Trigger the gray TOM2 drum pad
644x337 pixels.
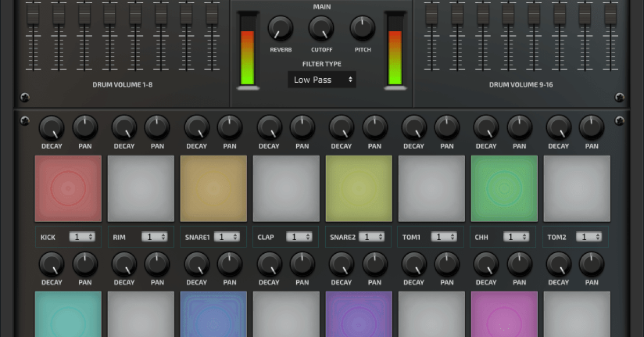[577, 188]
